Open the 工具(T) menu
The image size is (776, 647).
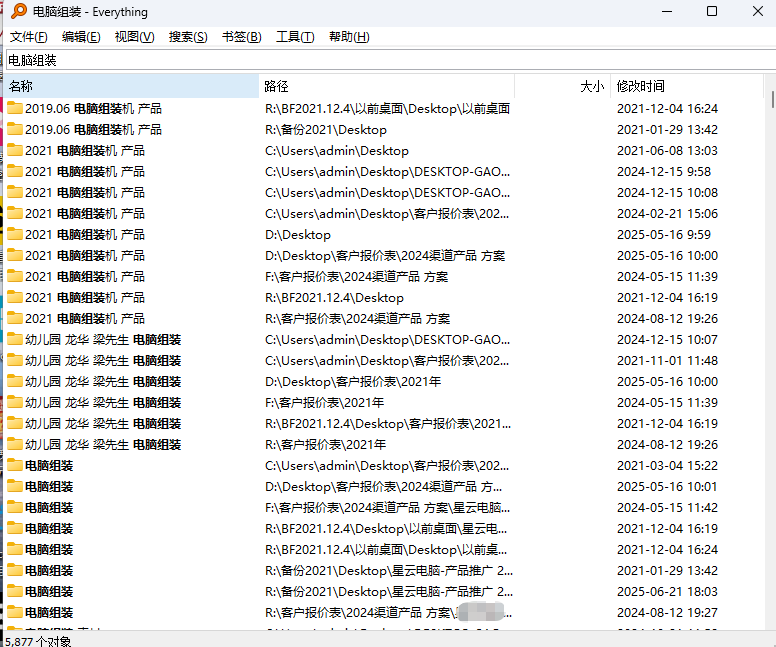[x=295, y=37]
